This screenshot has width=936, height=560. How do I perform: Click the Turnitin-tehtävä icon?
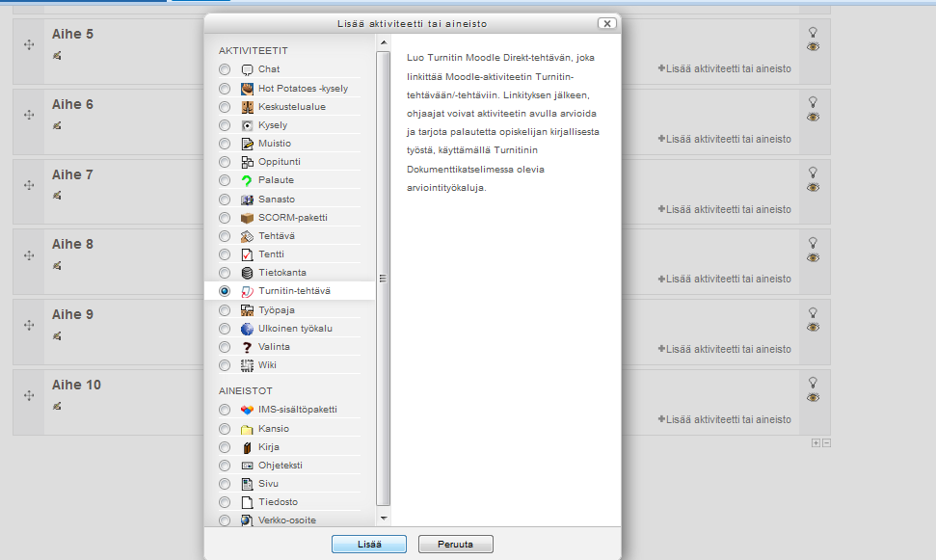pos(247,291)
